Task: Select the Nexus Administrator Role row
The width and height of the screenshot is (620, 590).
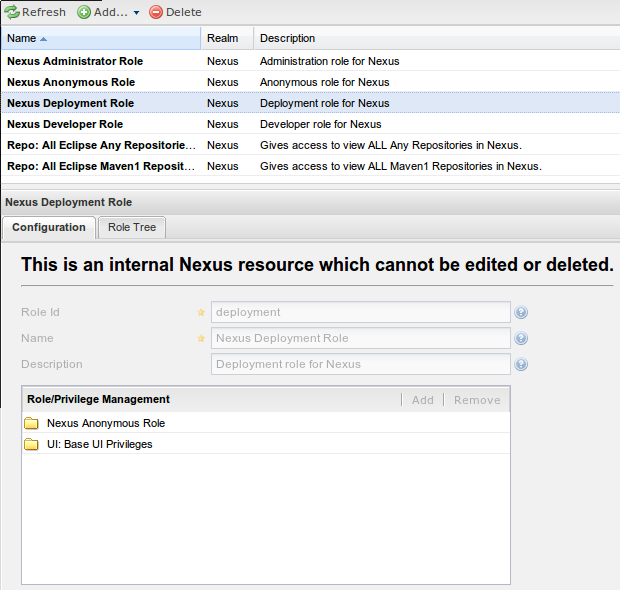Action: pos(310,61)
